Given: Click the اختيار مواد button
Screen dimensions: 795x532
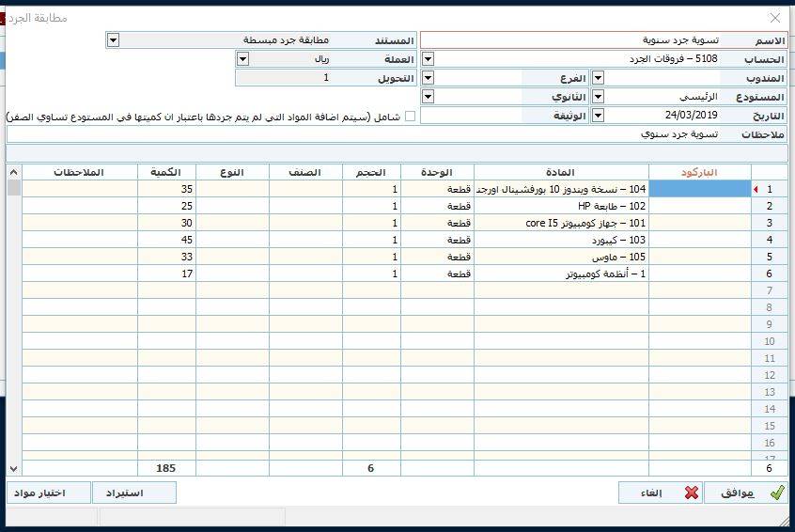Looking at the screenshot, I should [x=49, y=493].
